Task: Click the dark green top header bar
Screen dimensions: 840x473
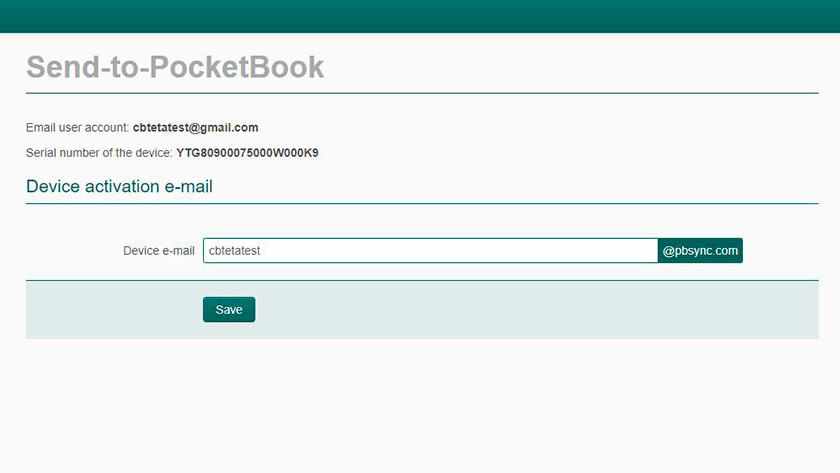Action: [x=420, y=16]
